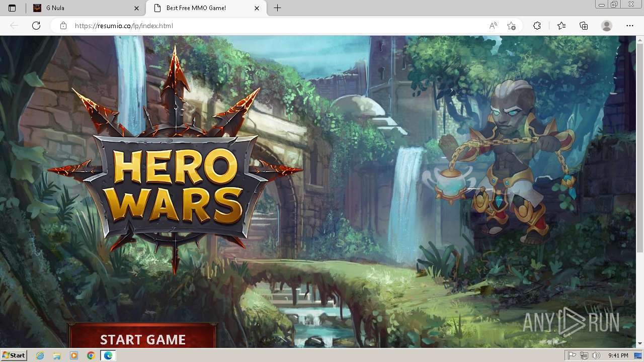Refresh the current page
Viewport: 644px width, 362px height.
(36, 26)
